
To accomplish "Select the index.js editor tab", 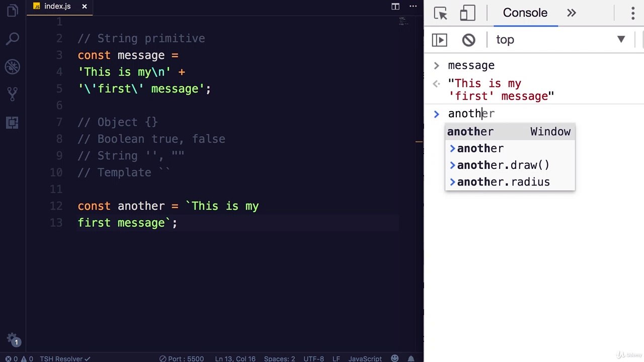I will click(57, 7).
